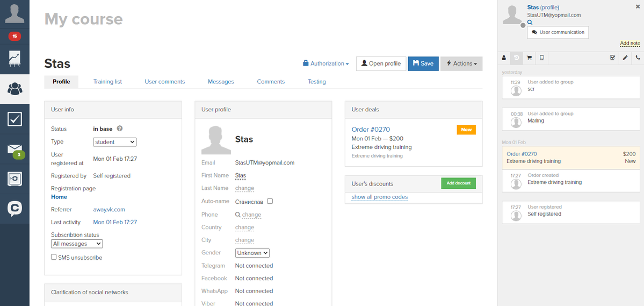Open the tasks checkmark icon in sidebar

click(x=15, y=119)
